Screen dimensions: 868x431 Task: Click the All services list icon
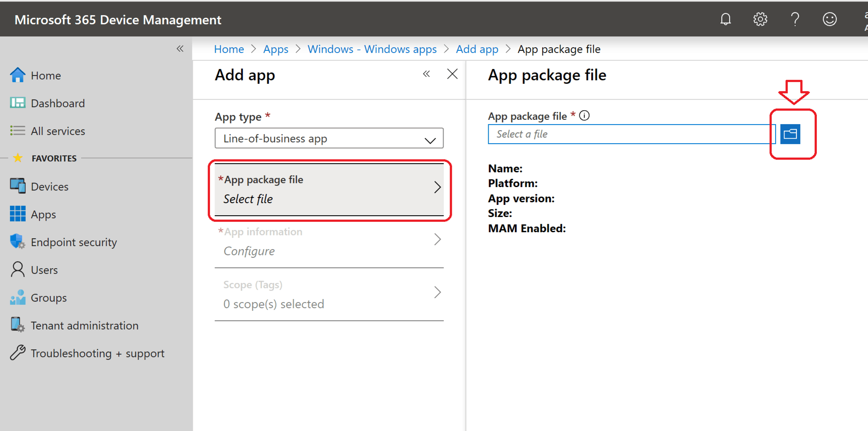click(18, 131)
